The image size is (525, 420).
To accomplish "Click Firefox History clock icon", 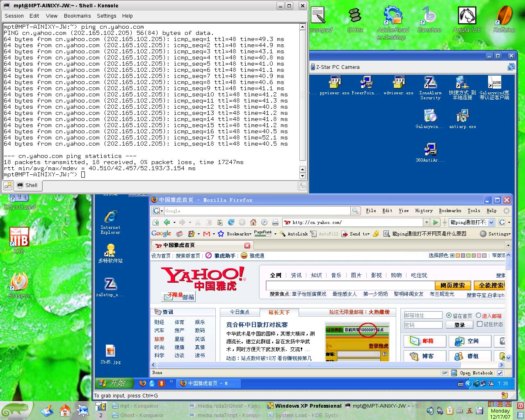I will tap(264, 222).
